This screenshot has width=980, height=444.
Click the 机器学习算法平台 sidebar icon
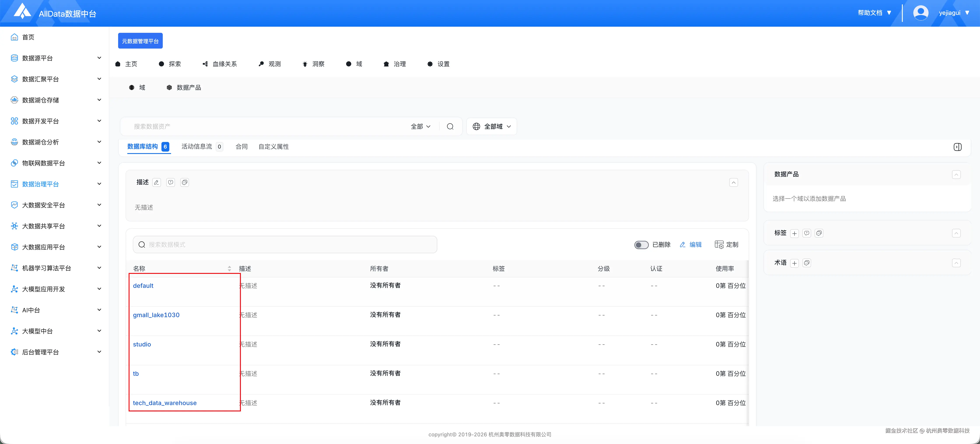pyautogui.click(x=14, y=268)
